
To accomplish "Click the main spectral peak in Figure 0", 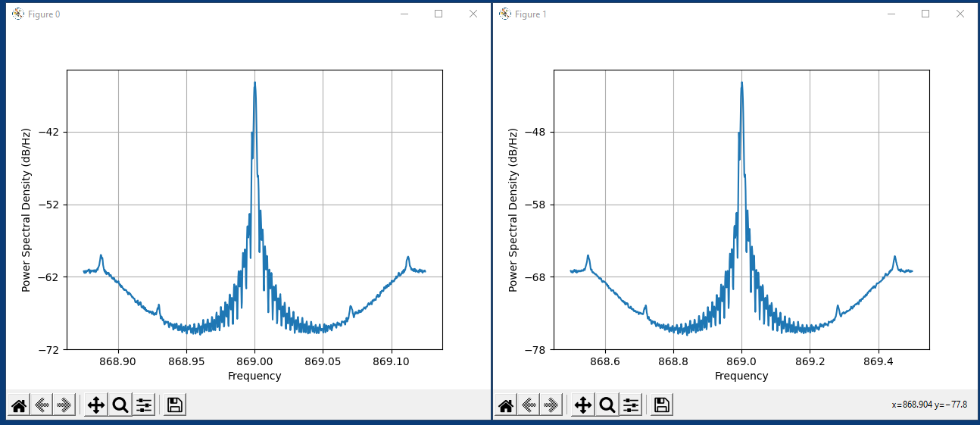I will point(254,83).
